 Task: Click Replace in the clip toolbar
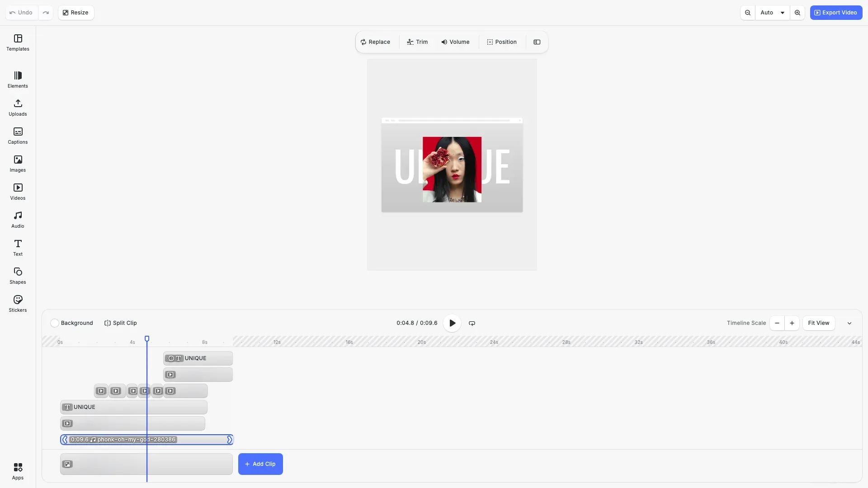(376, 42)
